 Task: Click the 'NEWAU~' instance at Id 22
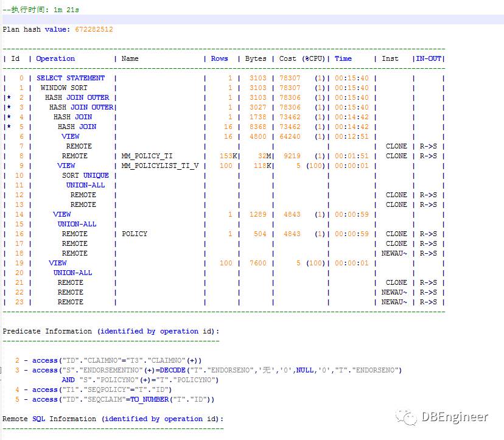pos(394,292)
